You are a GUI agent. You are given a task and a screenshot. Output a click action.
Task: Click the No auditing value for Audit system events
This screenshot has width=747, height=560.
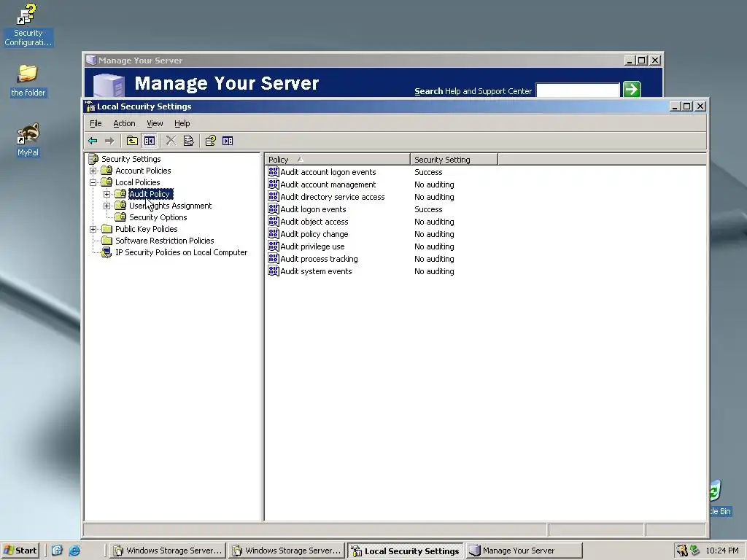(434, 271)
